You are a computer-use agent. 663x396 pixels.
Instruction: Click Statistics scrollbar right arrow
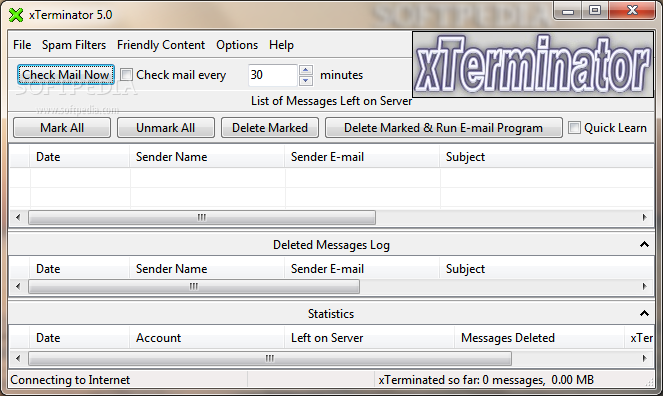[x=644, y=359]
